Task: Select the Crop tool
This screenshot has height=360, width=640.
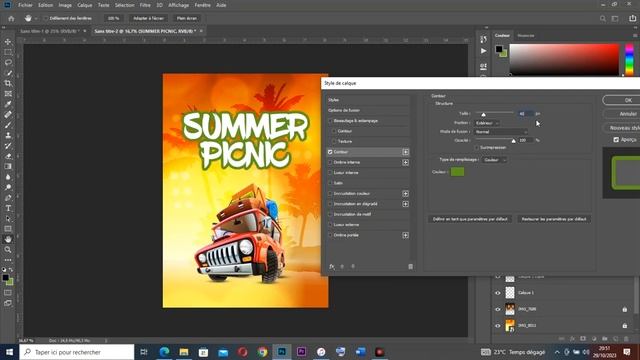Action: pyautogui.click(x=8, y=83)
